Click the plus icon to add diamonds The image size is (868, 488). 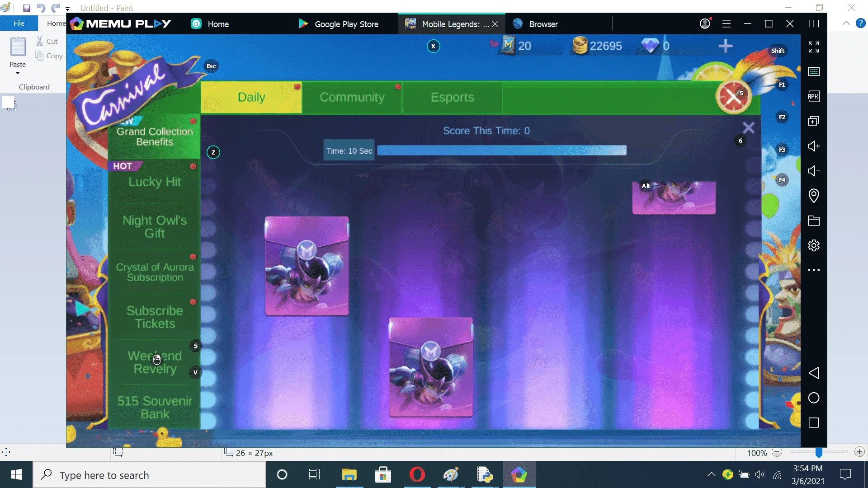click(x=726, y=46)
